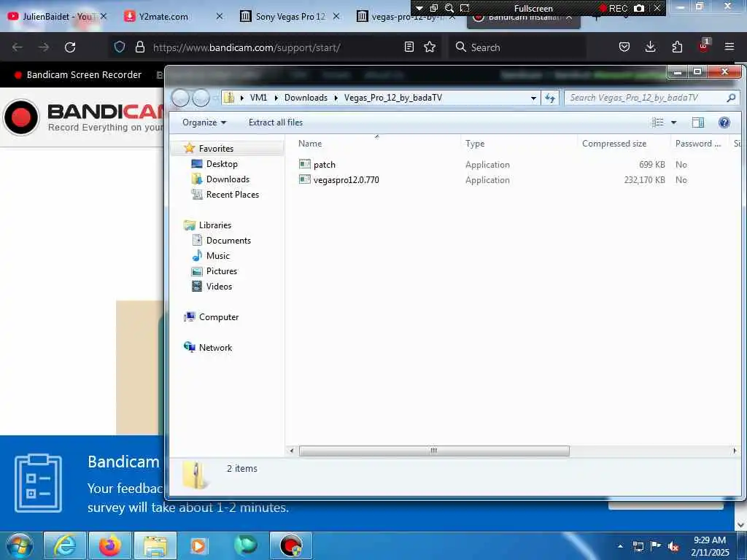Switch to JulienBaidet YouTube browser tab
The width and height of the screenshot is (747, 560).
pyautogui.click(x=57, y=16)
